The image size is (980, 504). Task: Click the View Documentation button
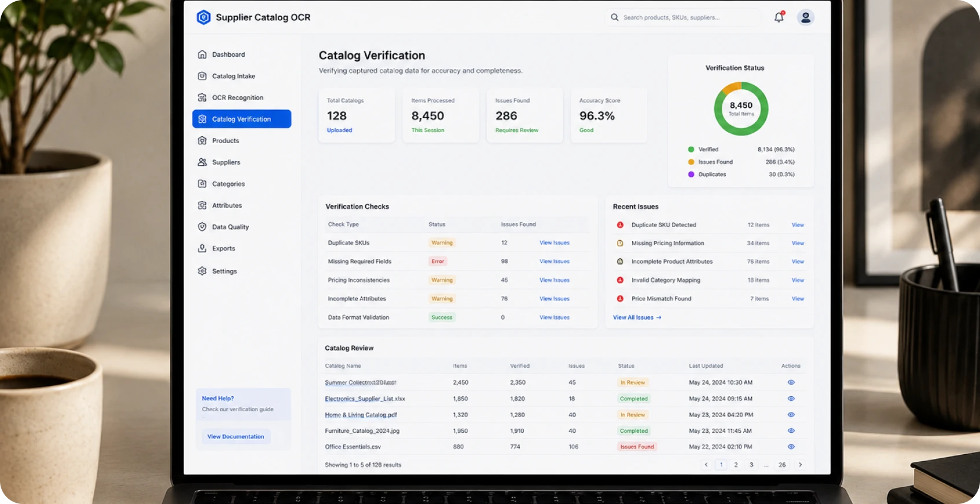236,437
